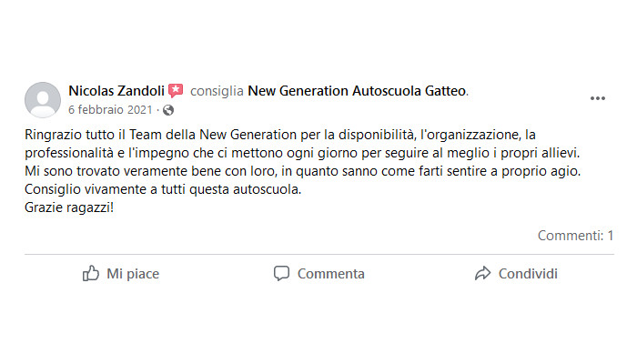
Task: Click the globe public visibility icon
Action: (168, 110)
